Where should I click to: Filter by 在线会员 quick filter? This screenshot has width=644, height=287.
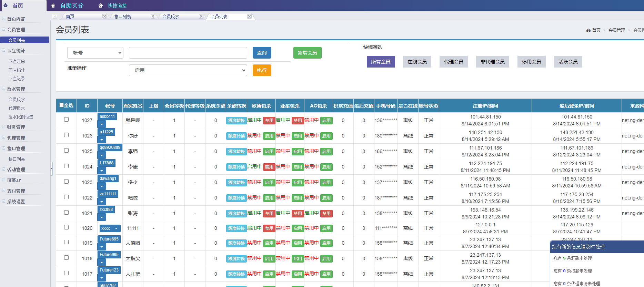tap(417, 62)
